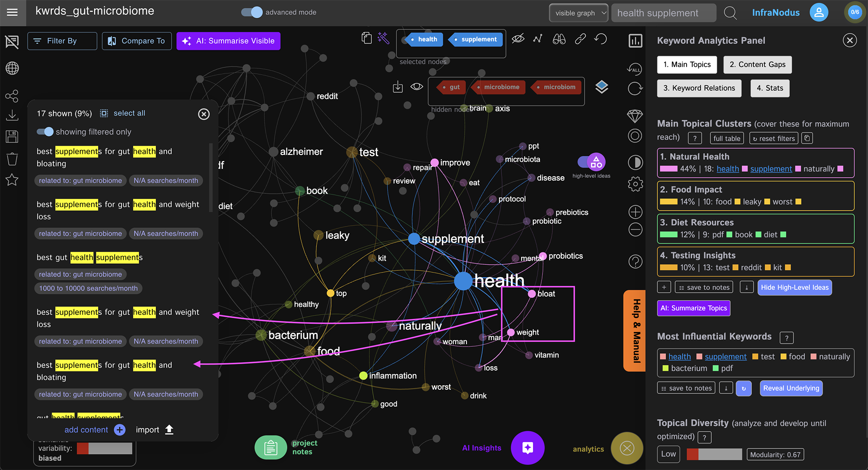Click the health supplement search field
Screen dimensions: 868x470
point(664,13)
